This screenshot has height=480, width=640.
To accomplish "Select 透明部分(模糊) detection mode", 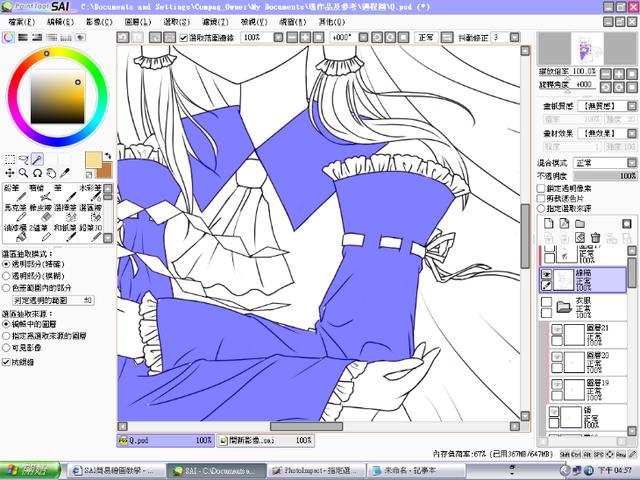I will coord(9,273).
